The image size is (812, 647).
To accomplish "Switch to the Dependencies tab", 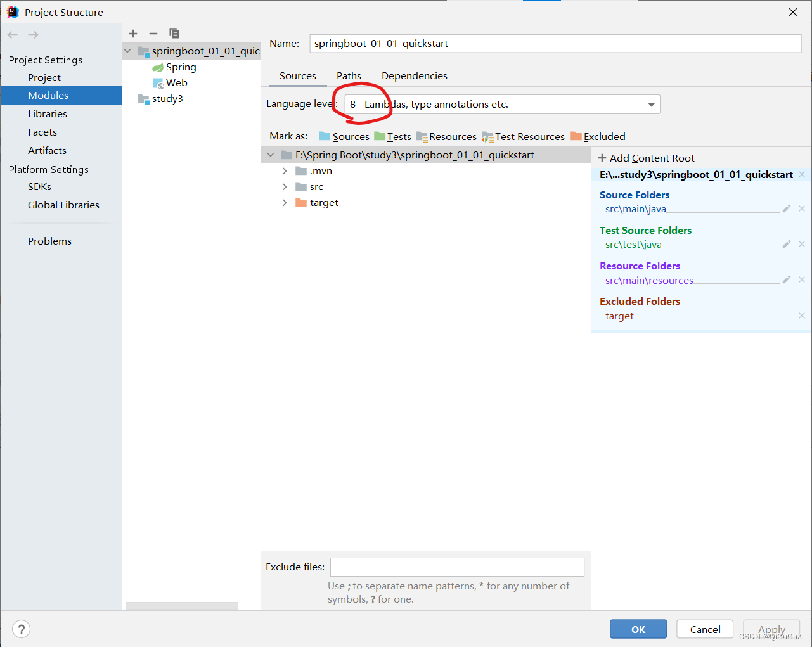I will point(414,75).
